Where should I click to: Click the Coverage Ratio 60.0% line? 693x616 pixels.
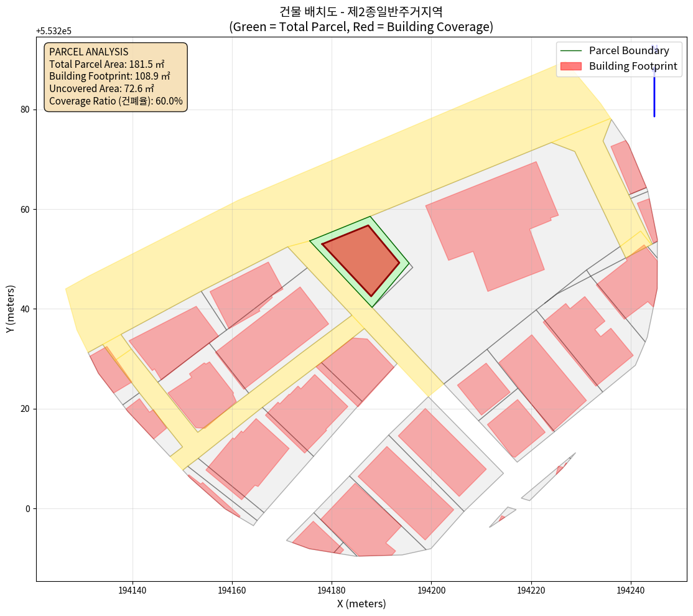tap(116, 101)
